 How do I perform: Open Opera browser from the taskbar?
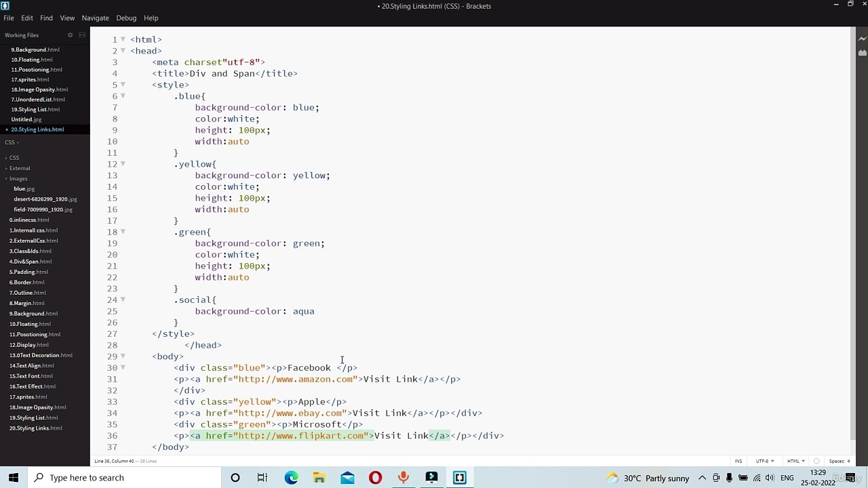(375, 478)
